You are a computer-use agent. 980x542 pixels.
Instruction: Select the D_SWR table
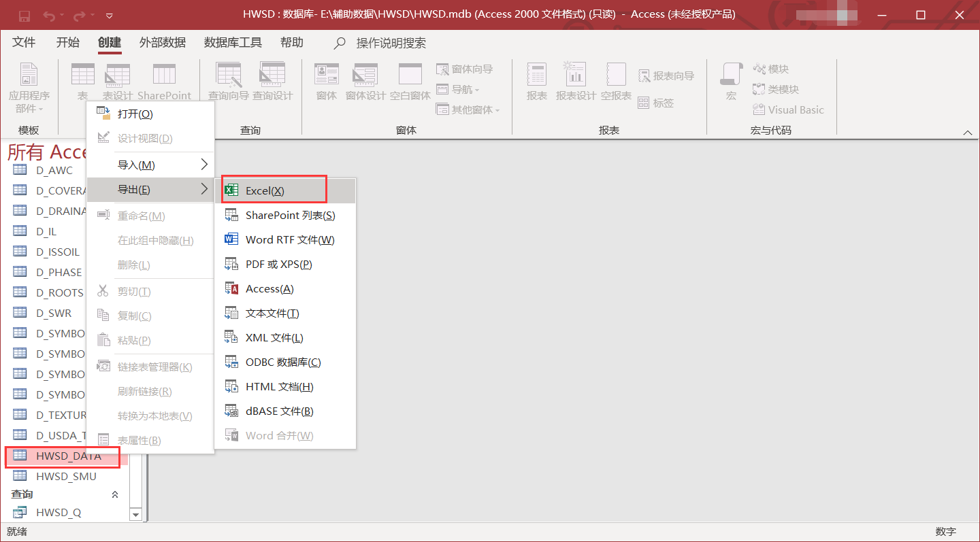[54, 313]
